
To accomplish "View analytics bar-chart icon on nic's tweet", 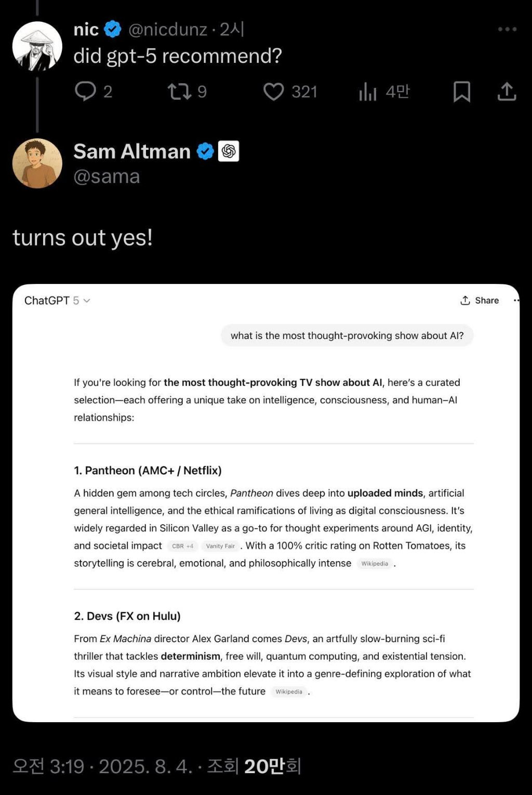I will tap(367, 92).
